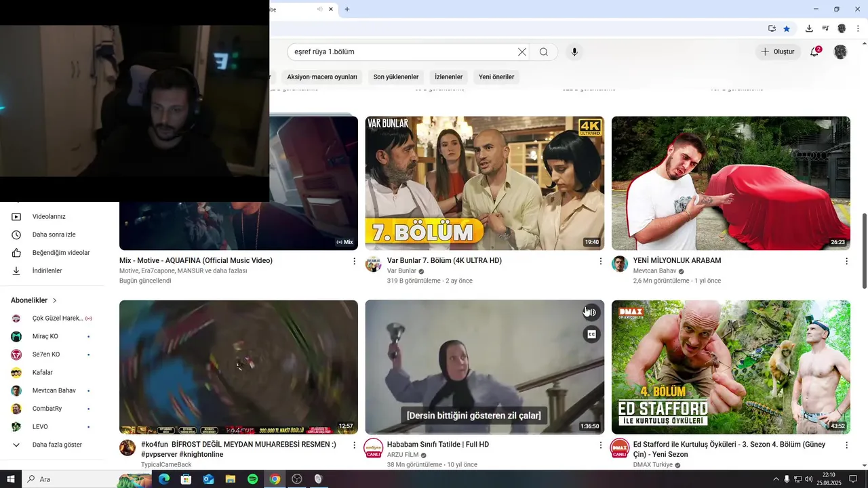Open TypicalCameBack channel avatar
Screen dimensions: 868x488
(127, 447)
